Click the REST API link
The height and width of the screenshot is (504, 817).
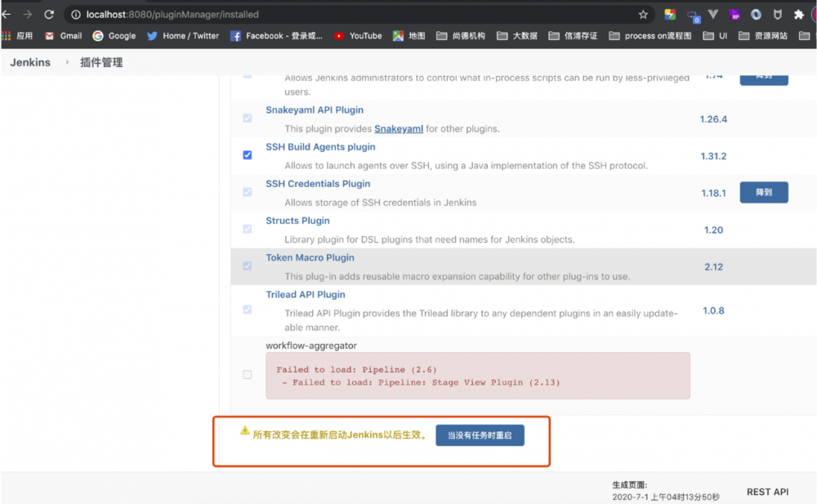(x=767, y=492)
